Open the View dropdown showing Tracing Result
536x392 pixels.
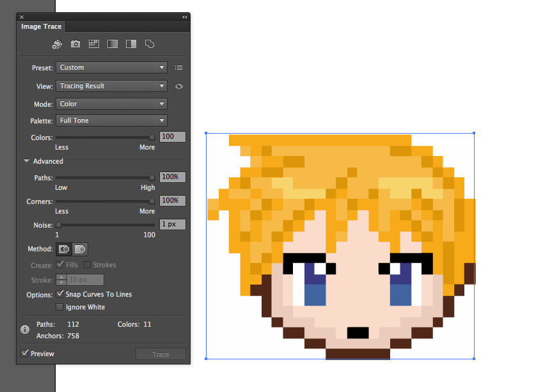pos(111,86)
